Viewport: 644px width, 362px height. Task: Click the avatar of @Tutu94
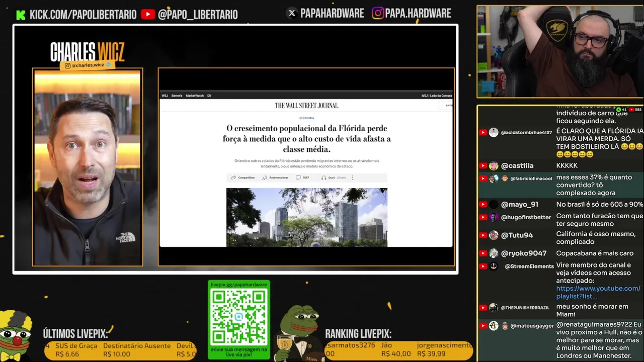[x=494, y=235]
